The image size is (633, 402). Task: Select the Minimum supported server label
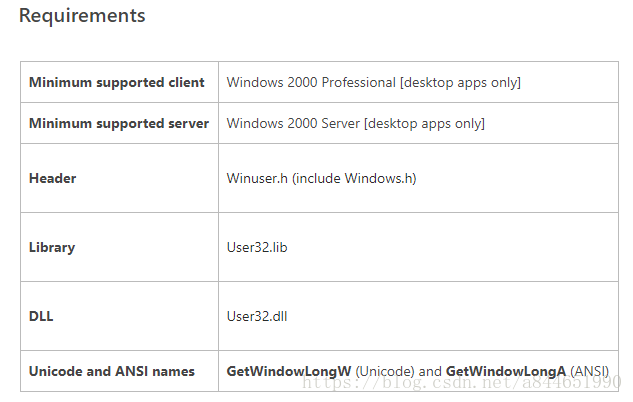[119, 123]
